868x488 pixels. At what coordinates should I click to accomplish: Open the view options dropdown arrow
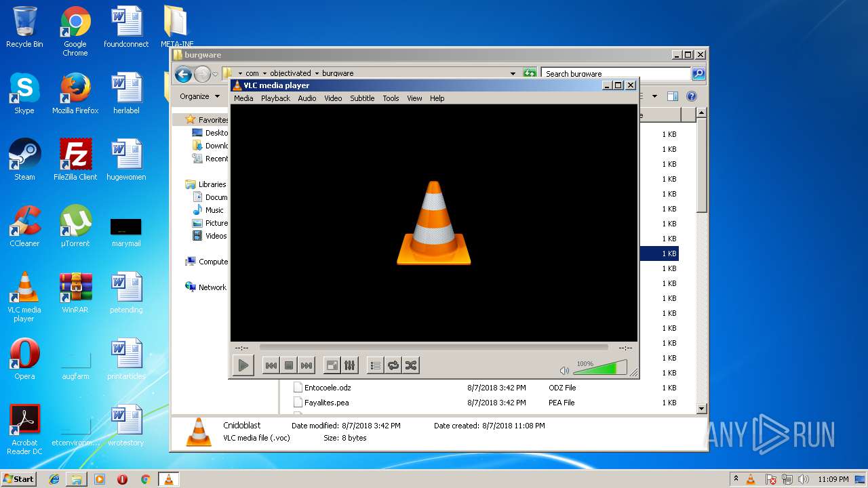[x=654, y=96]
